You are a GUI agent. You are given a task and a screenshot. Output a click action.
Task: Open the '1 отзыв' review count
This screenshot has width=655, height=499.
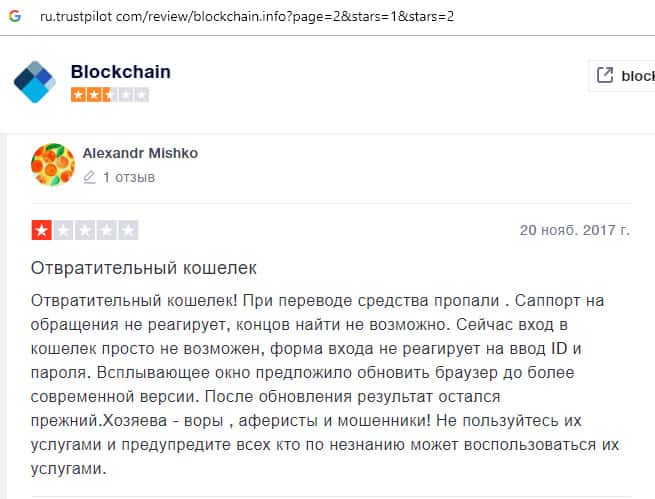(129, 177)
